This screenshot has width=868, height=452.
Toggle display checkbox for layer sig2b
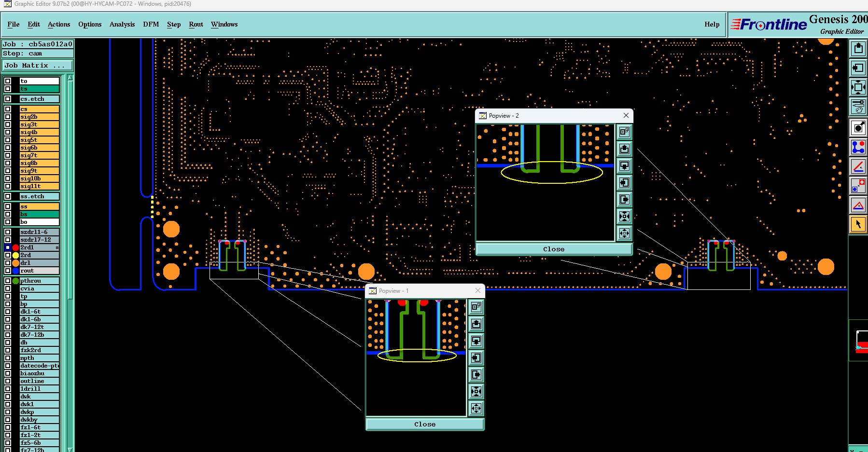point(8,117)
